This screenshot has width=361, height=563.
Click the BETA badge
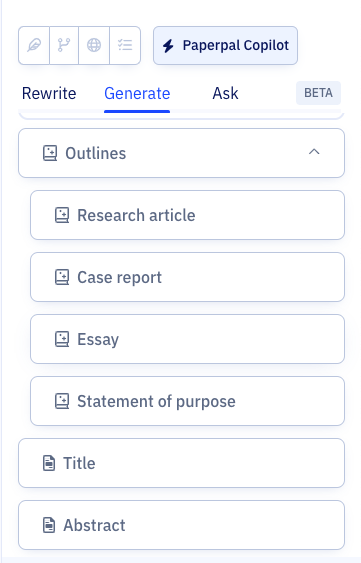(x=318, y=93)
